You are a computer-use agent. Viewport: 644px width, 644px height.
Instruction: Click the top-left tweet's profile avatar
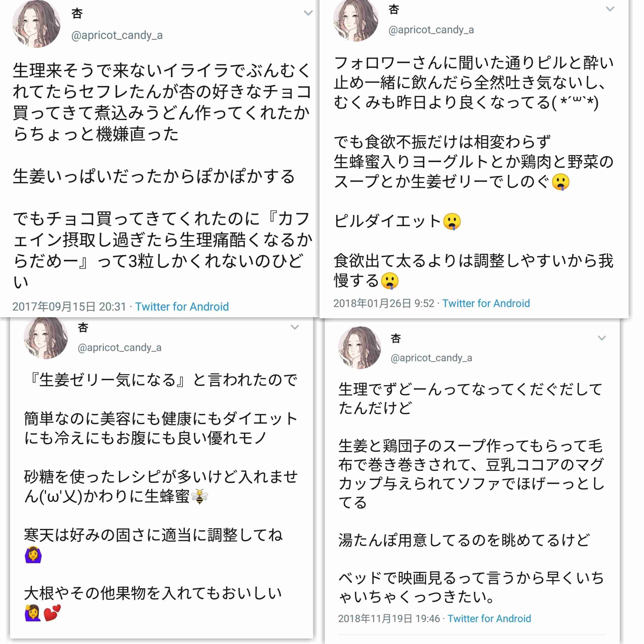[x=36, y=24]
